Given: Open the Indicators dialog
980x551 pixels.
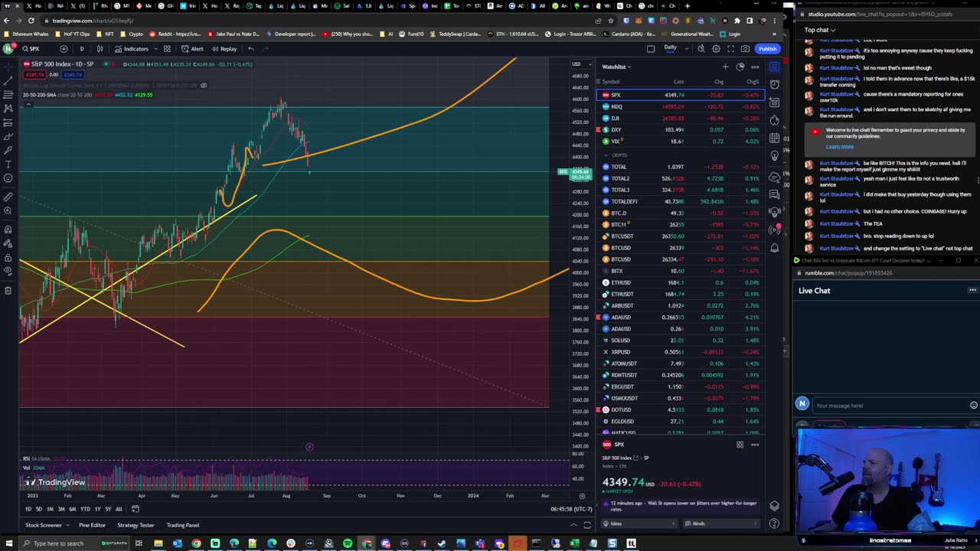Looking at the screenshot, I should [131, 49].
